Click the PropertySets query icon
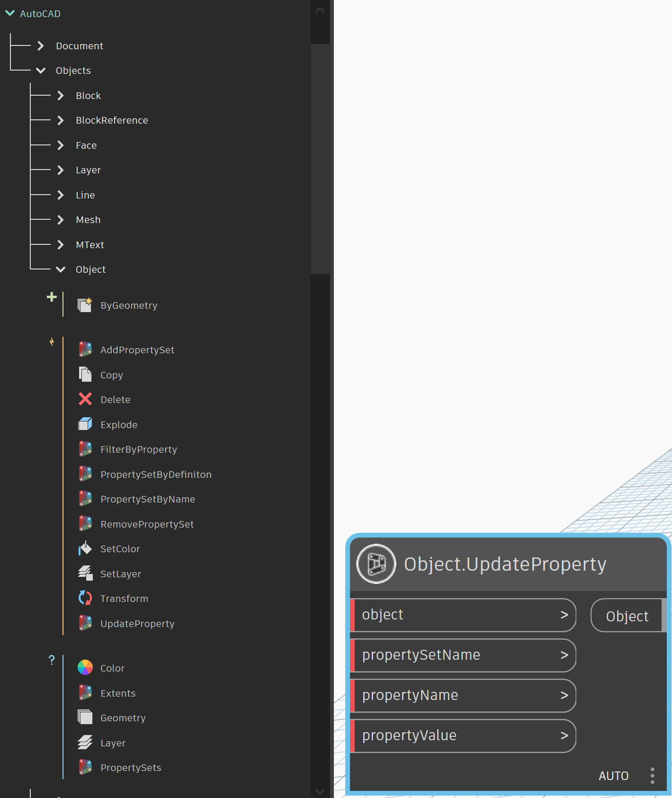 pyautogui.click(x=85, y=767)
